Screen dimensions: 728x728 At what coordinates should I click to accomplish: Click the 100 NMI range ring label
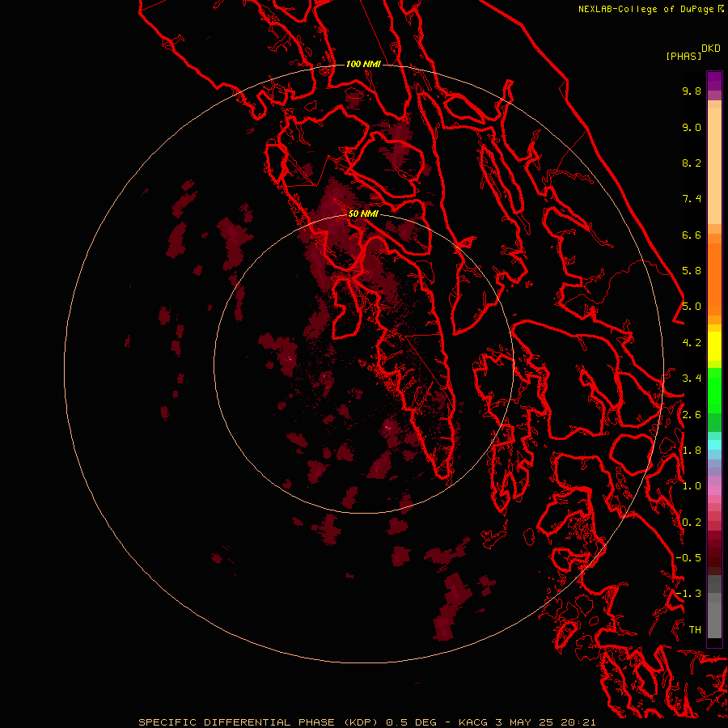363,64
